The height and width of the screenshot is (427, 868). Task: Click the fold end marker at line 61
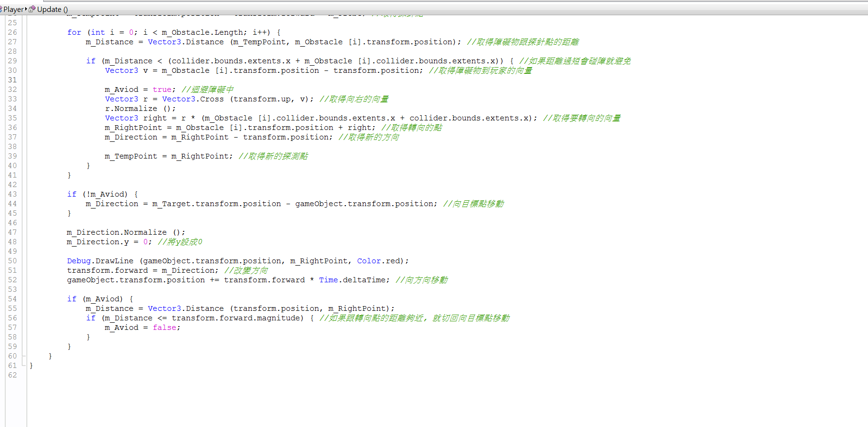24,366
